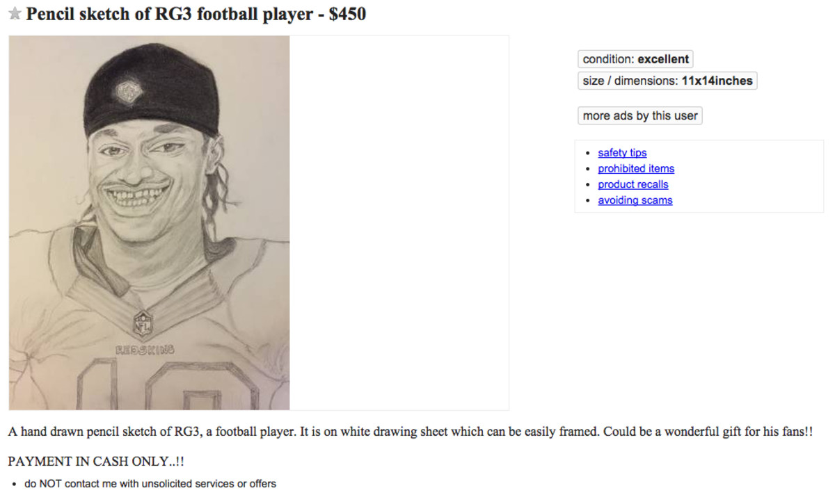
Task: Open the prohibited items link
Action: click(x=636, y=169)
